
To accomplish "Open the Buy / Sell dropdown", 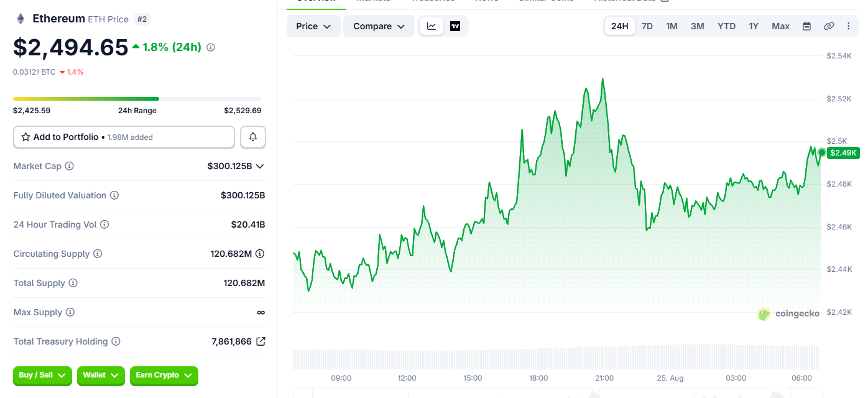I will click(42, 376).
